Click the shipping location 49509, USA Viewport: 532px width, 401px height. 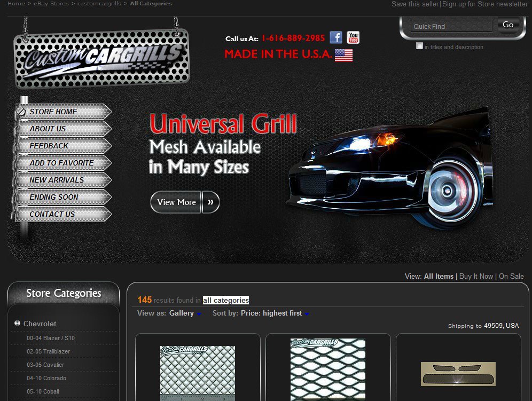click(501, 326)
